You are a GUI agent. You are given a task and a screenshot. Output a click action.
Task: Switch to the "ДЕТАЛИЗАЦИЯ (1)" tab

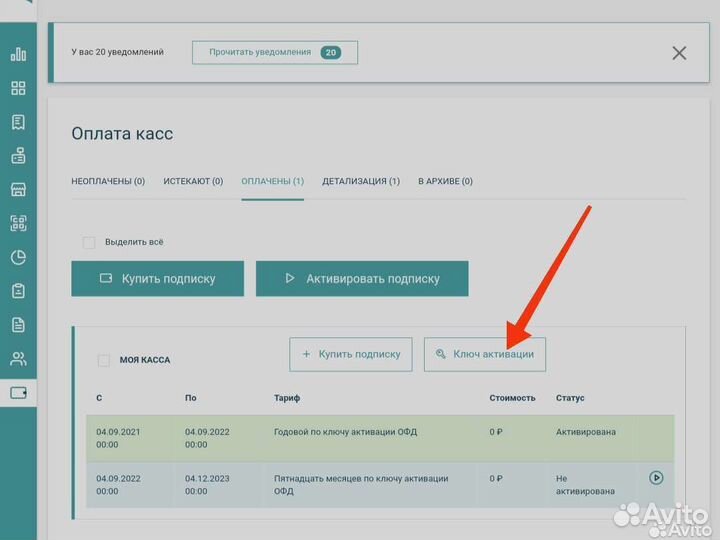361,181
